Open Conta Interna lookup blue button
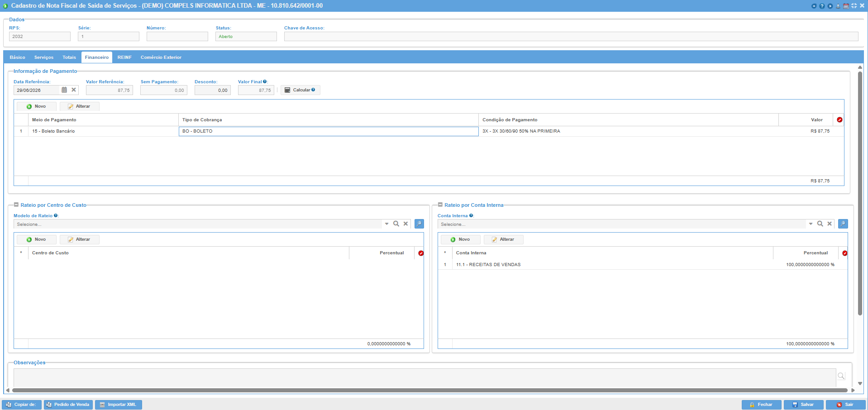This screenshot has height=410, width=868. [843, 224]
